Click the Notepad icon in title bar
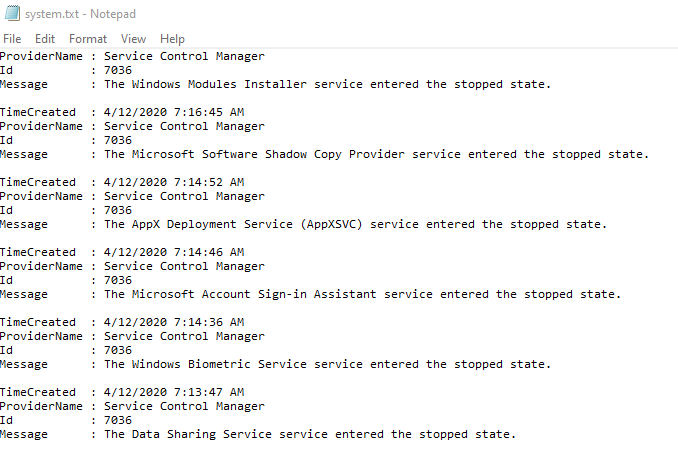 [10, 14]
